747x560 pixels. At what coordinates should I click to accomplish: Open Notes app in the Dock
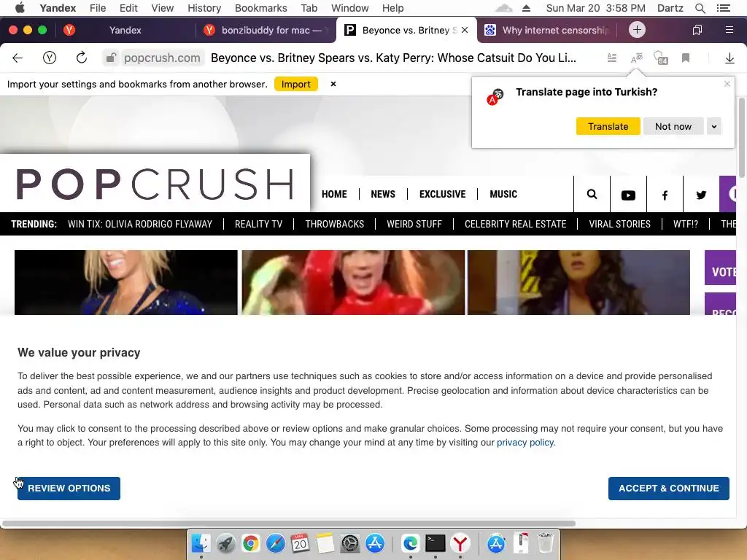325,542
